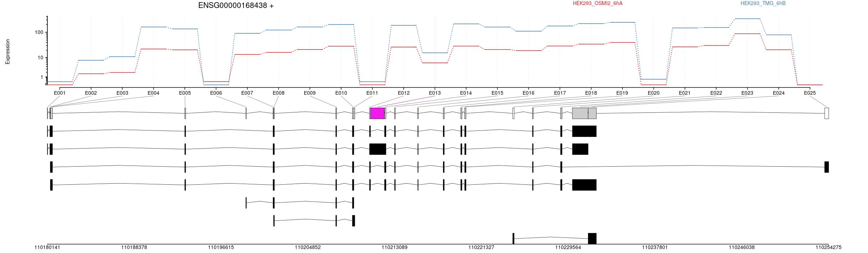This screenshot has width=868, height=253.
Task: Click the last exon of the third transcript
Action: tap(826, 167)
